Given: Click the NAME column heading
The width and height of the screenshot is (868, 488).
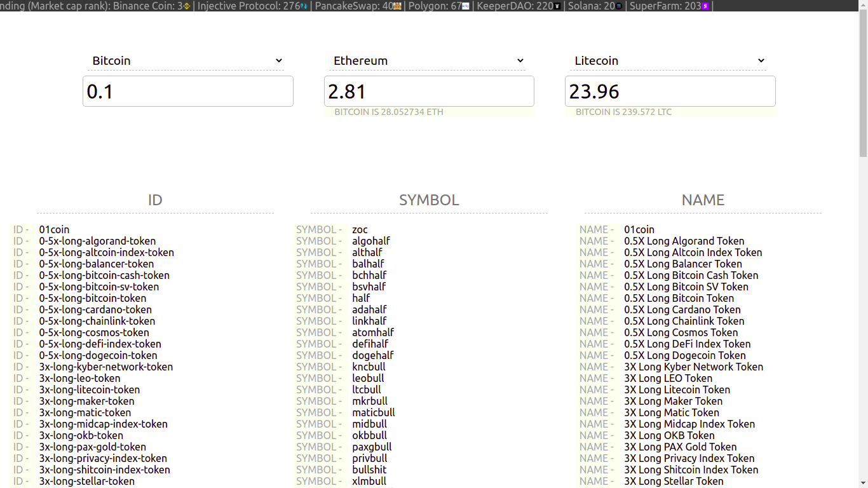Looking at the screenshot, I should (703, 200).
